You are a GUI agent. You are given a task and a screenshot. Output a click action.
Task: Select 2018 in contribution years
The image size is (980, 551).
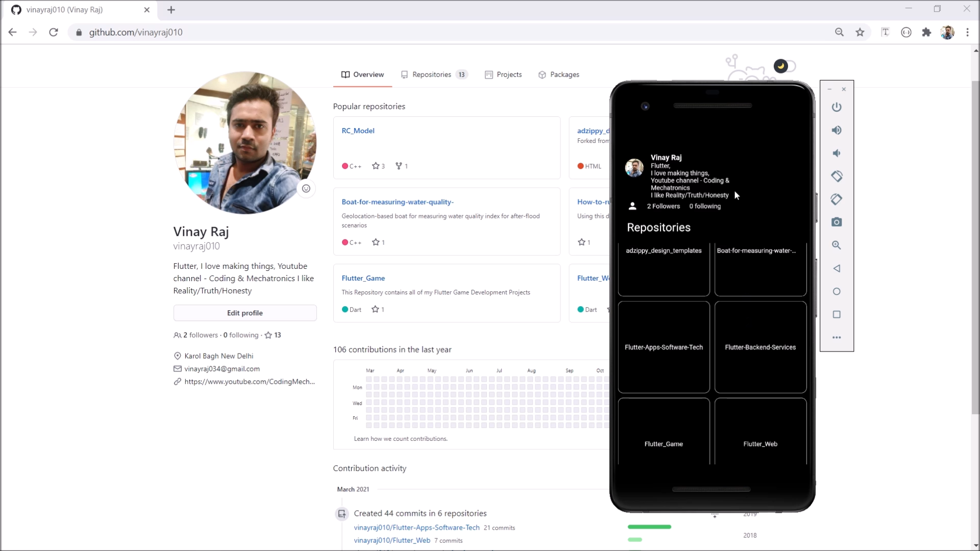750,535
